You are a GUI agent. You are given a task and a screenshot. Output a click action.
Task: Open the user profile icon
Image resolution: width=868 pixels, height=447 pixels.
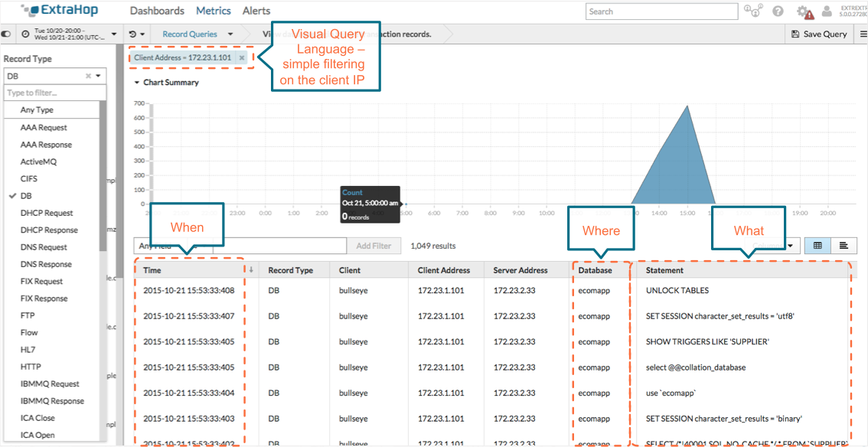point(827,11)
